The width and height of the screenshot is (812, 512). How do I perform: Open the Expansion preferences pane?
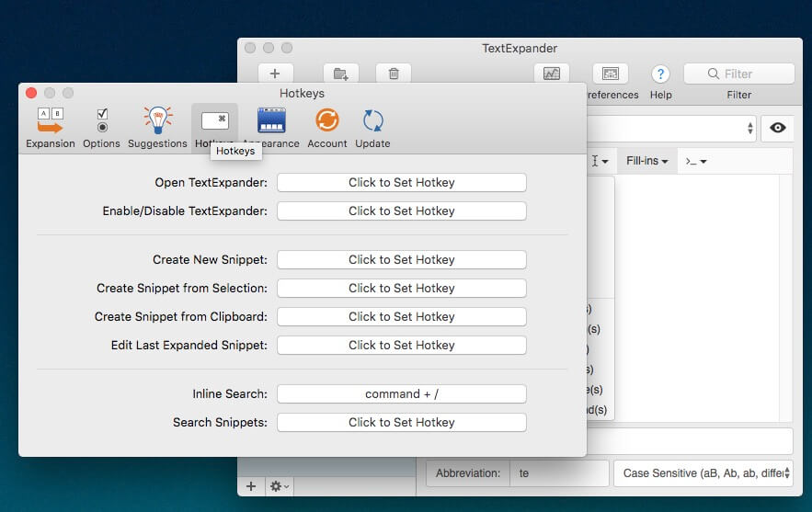[51, 128]
